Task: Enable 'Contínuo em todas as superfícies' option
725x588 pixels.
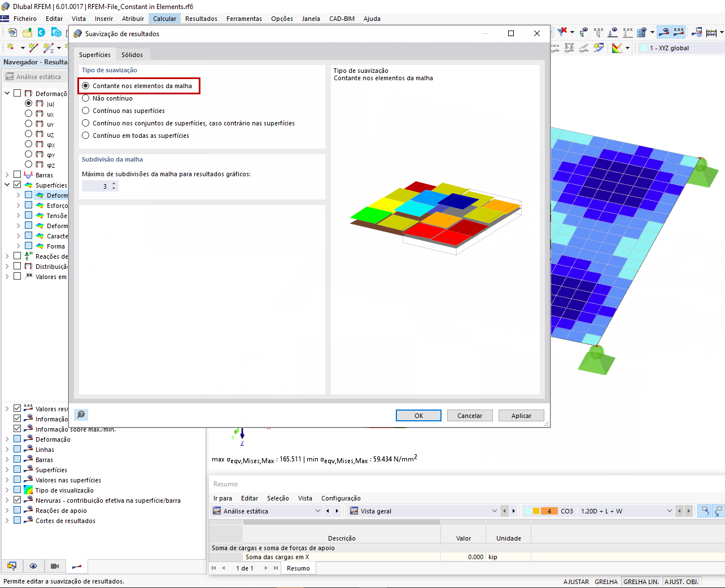Action: click(x=85, y=135)
